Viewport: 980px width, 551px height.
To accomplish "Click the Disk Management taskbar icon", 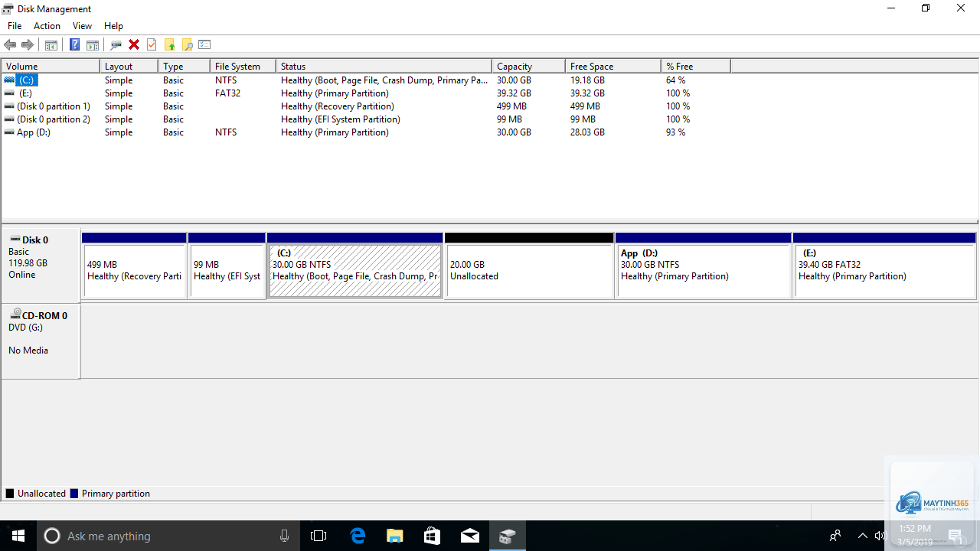I will [507, 536].
